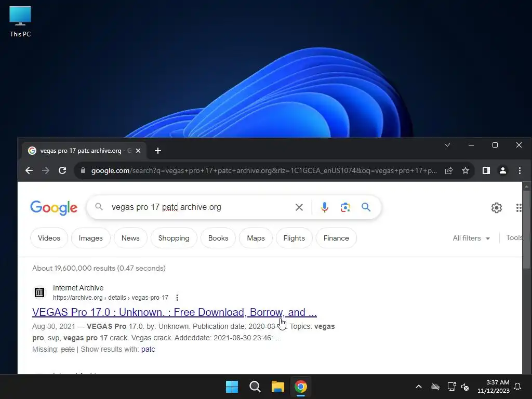This screenshot has width=532, height=399.
Task: Click Internet Archive site name
Action: (x=78, y=288)
